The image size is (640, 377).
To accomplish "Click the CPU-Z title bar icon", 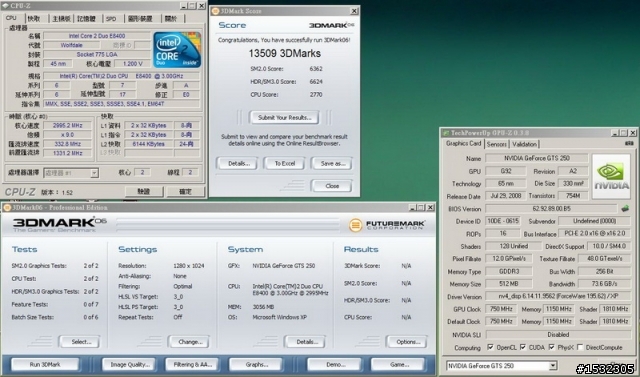I will pyautogui.click(x=5, y=6).
